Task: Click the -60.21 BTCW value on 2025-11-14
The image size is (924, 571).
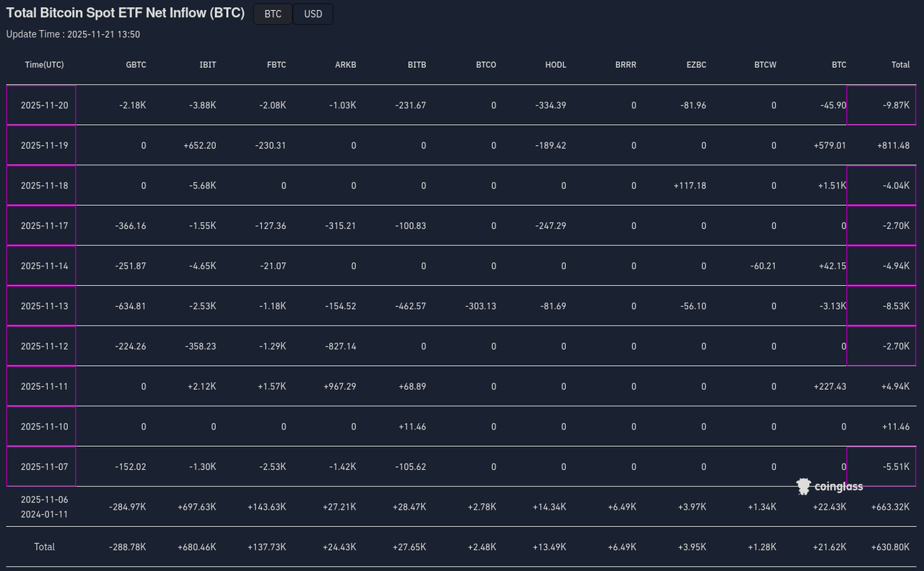Action: pyautogui.click(x=763, y=266)
